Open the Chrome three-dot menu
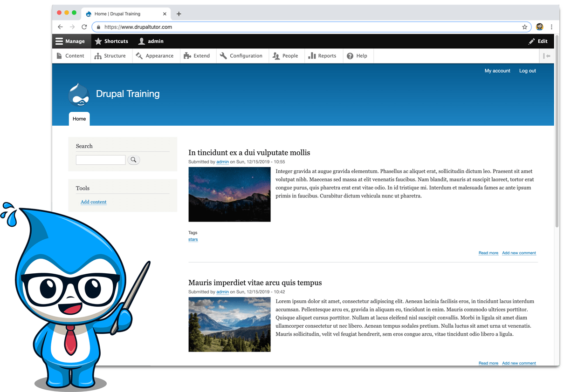The height and width of the screenshot is (392, 564). point(552,27)
